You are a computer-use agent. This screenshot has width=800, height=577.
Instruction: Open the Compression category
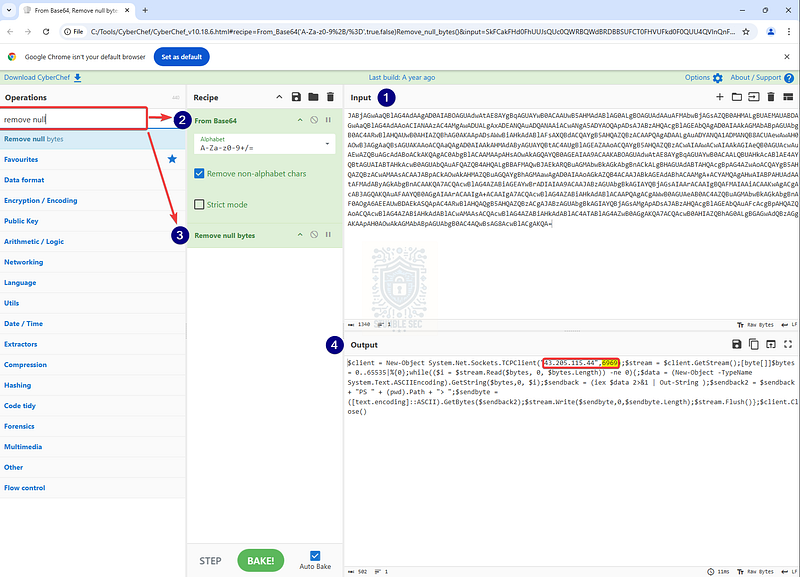(92, 365)
